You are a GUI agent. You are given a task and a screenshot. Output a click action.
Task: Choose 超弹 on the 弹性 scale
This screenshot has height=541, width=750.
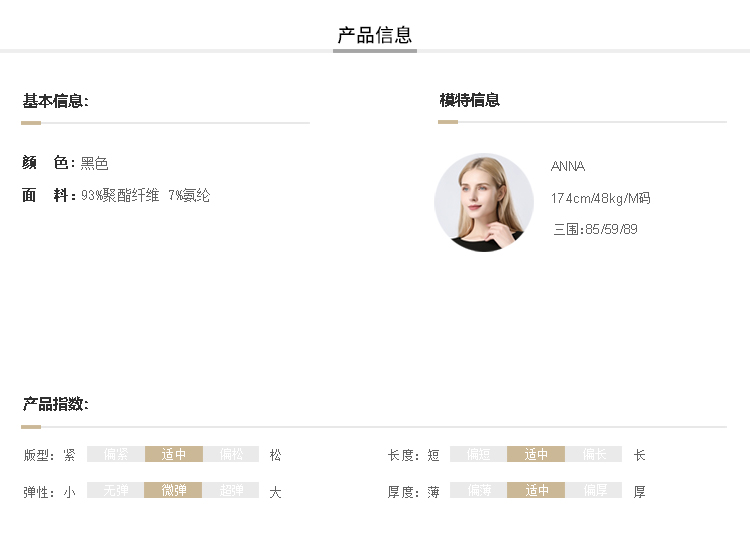pyautogui.click(x=231, y=491)
